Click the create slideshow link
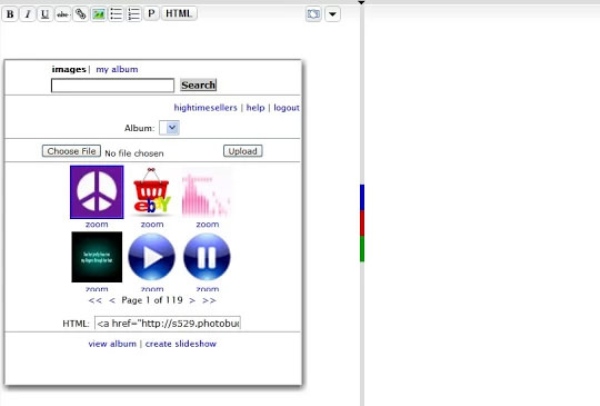Image resolution: width=600 pixels, height=406 pixels. pyautogui.click(x=181, y=344)
